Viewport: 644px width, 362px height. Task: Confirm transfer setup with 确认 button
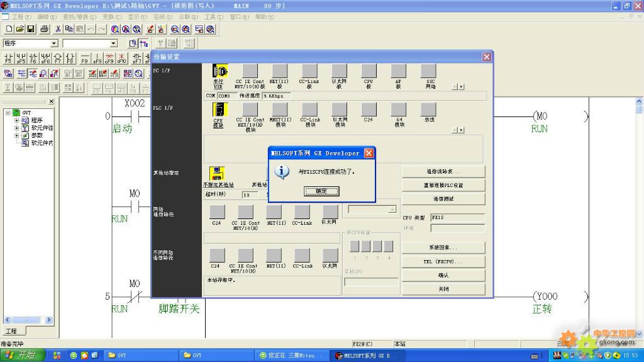click(x=443, y=275)
